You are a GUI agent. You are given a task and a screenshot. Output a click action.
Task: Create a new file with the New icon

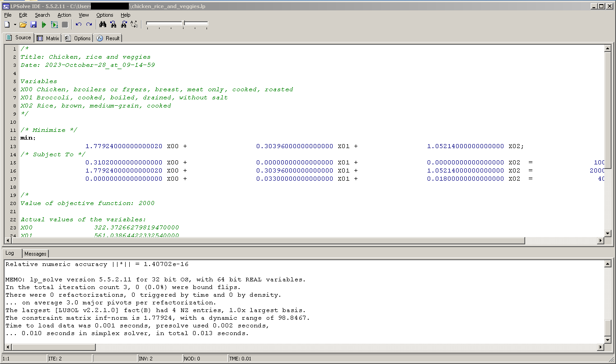coord(7,24)
